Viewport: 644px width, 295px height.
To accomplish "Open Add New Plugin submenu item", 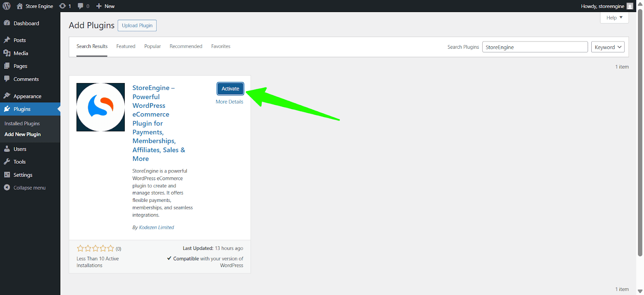I will pyautogui.click(x=23, y=134).
